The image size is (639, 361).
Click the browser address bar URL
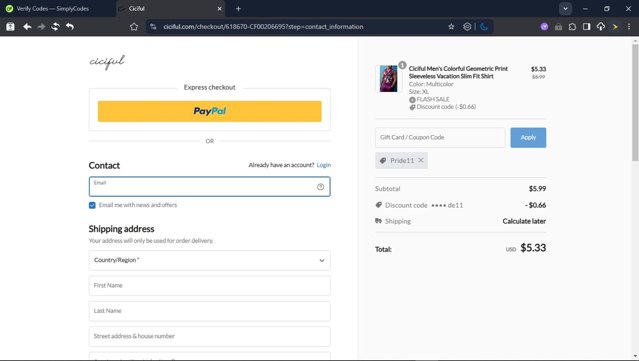tap(263, 26)
